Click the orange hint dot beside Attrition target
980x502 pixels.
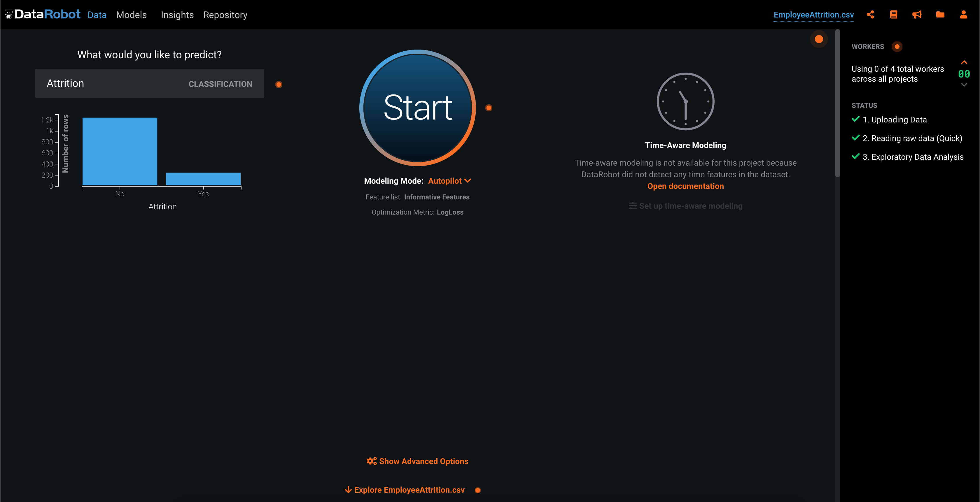[279, 85]
